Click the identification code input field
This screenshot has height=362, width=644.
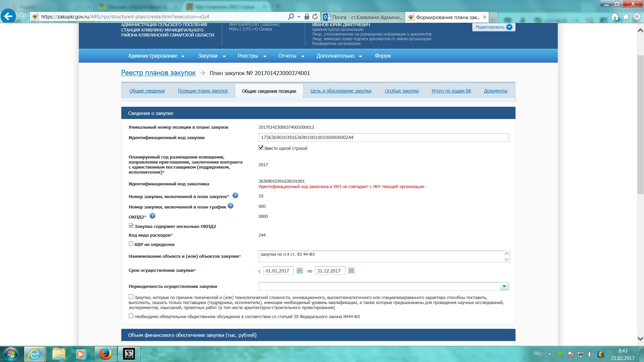pos(383,137)
